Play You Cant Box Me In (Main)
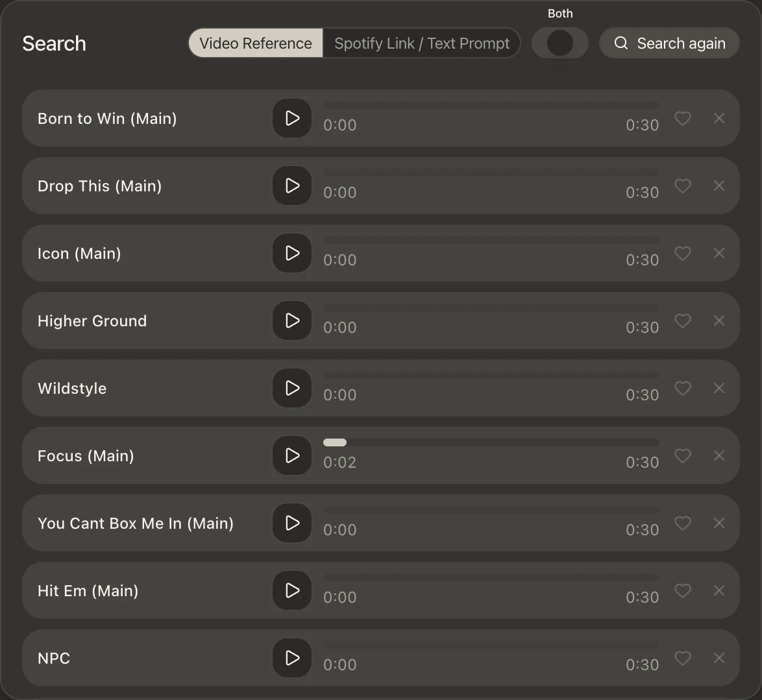 [292, 523]
